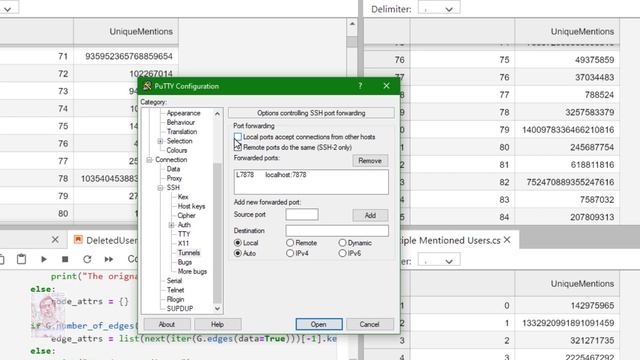Viewport: 640px width, 360px height.
Task: Select More bugs under SSH
Action: pos(192,271)
